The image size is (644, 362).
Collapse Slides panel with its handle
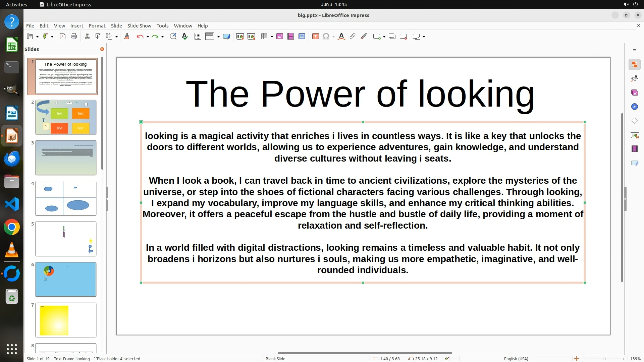click(x=107, y=199)
